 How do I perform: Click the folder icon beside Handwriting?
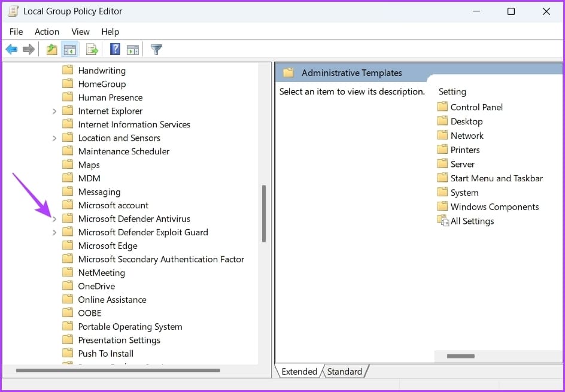[x=68, y=70]
